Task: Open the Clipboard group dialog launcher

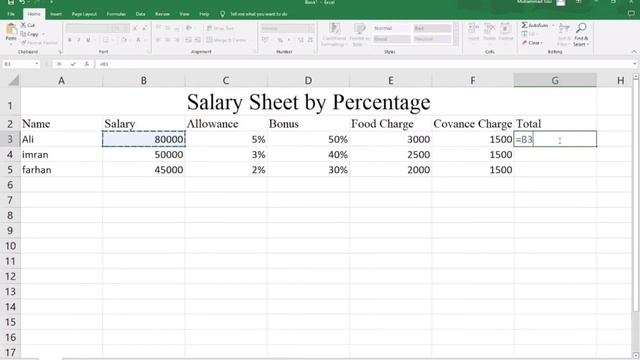Action: click(x=60, y=52)
